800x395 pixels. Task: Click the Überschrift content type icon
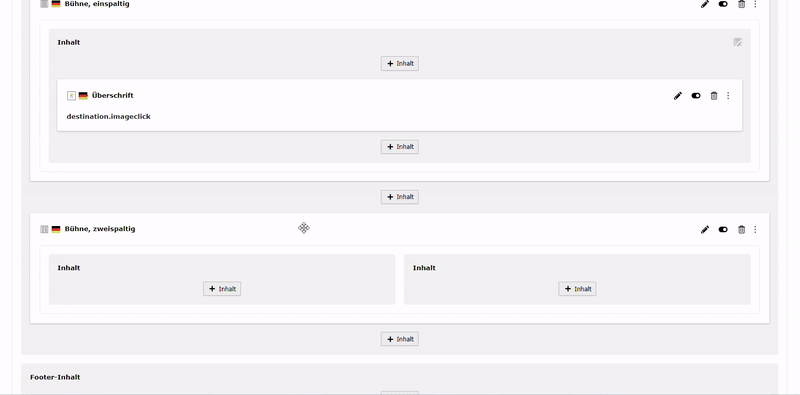71,95
